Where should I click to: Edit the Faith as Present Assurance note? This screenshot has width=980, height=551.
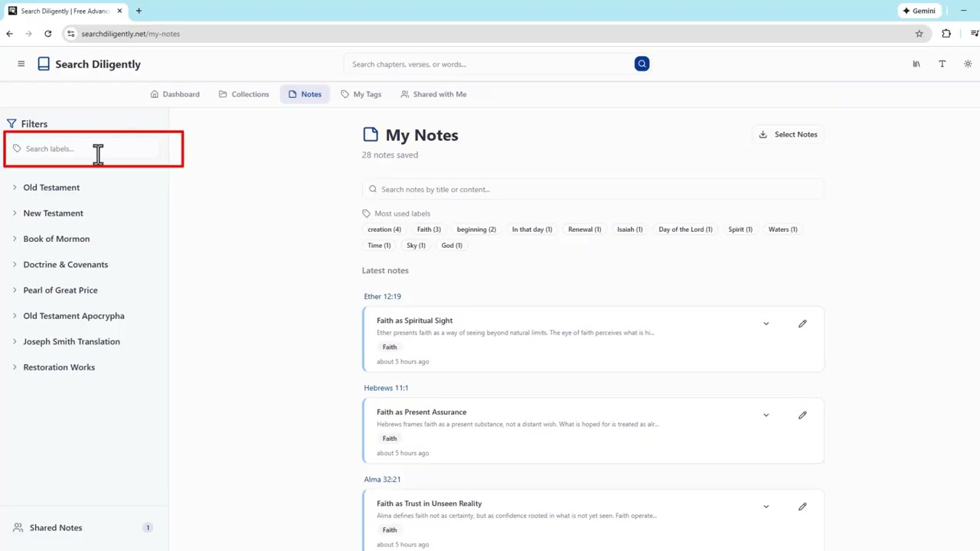pos(802,415)
